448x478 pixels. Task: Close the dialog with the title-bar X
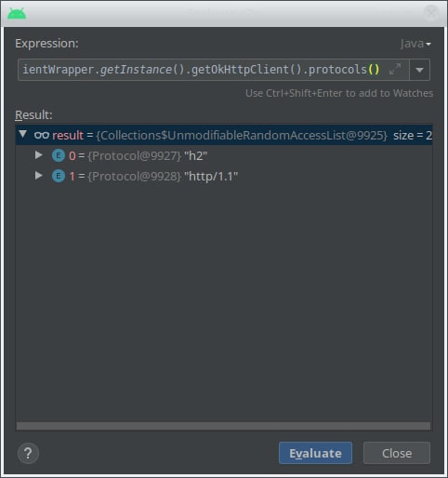click(431, 13)
